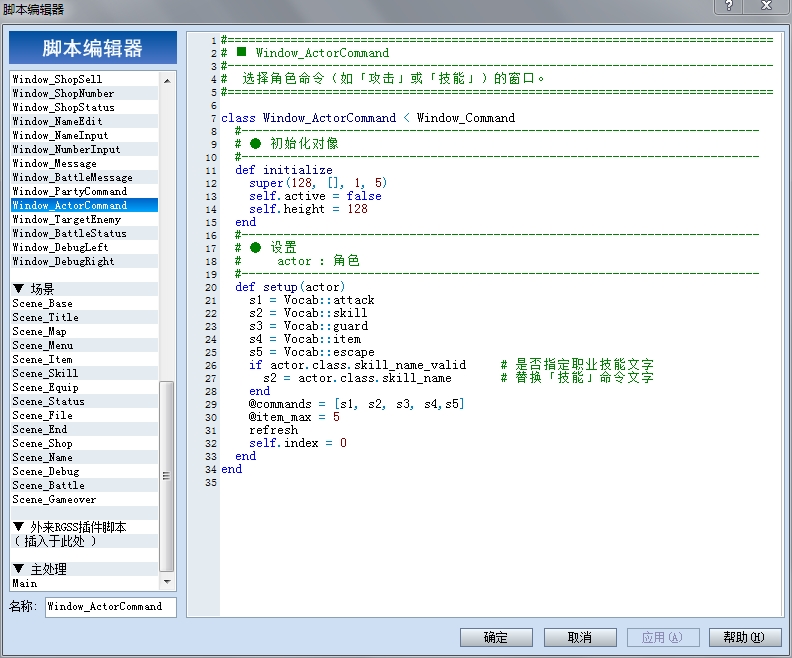
Task: Open Scene_Menu script
Action: click(x=84, y=345)
